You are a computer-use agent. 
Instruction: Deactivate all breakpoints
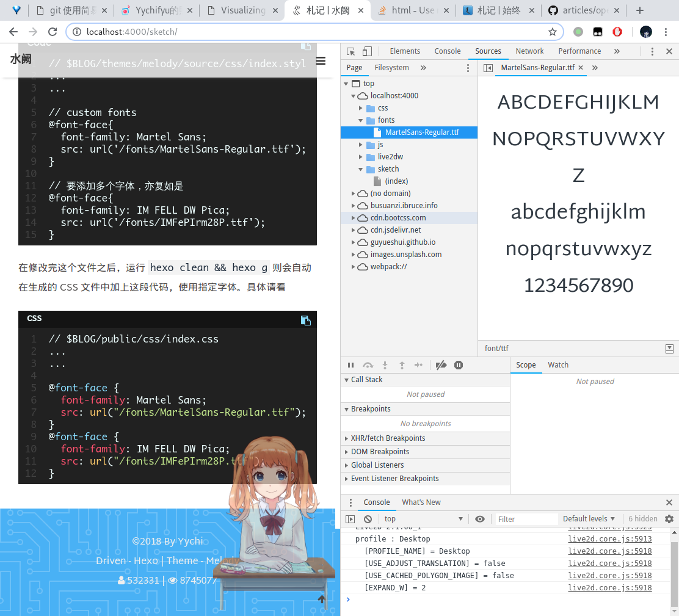(x=441, y=364)
